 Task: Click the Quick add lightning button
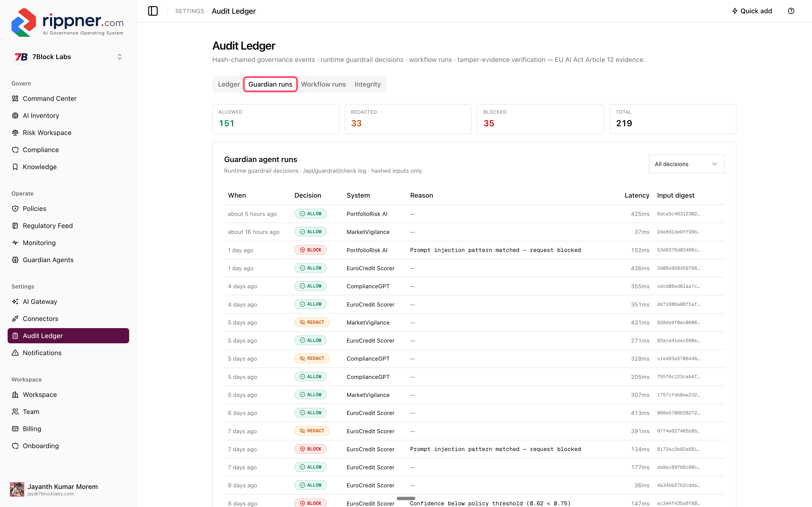coord(752,11)
